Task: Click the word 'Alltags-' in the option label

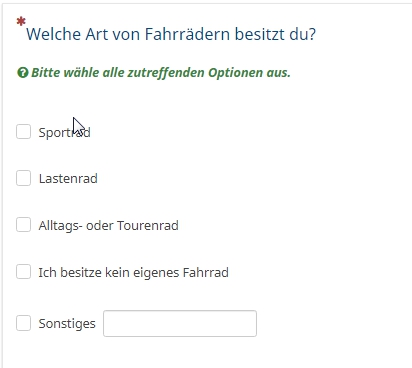Action: point(60,226)
